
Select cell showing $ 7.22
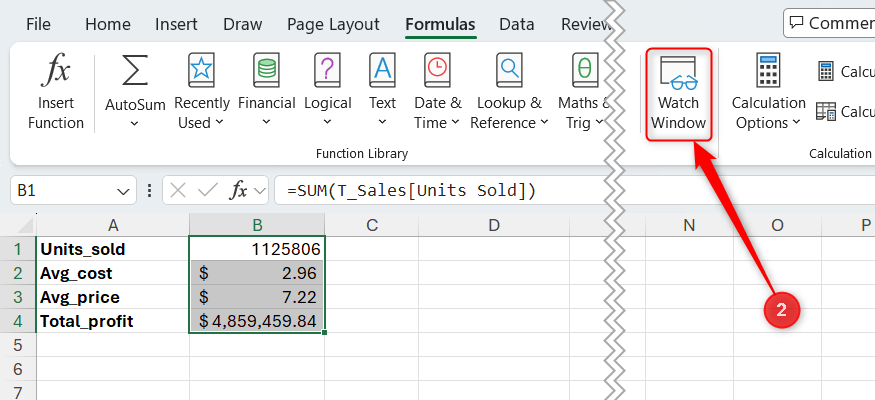tap(257, 297)
